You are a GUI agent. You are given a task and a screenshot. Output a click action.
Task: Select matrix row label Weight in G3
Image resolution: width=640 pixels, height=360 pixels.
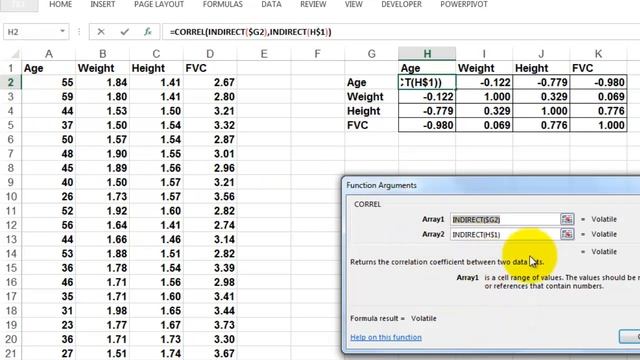pyautogui.click(x=371, y=97)
